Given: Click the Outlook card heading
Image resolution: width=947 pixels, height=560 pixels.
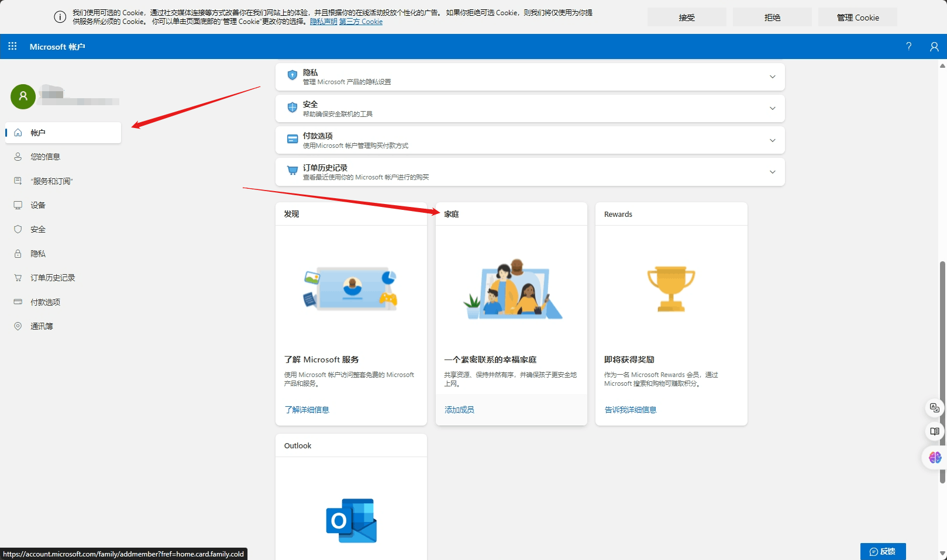Looking at the screenshot, I should point(298,445).
